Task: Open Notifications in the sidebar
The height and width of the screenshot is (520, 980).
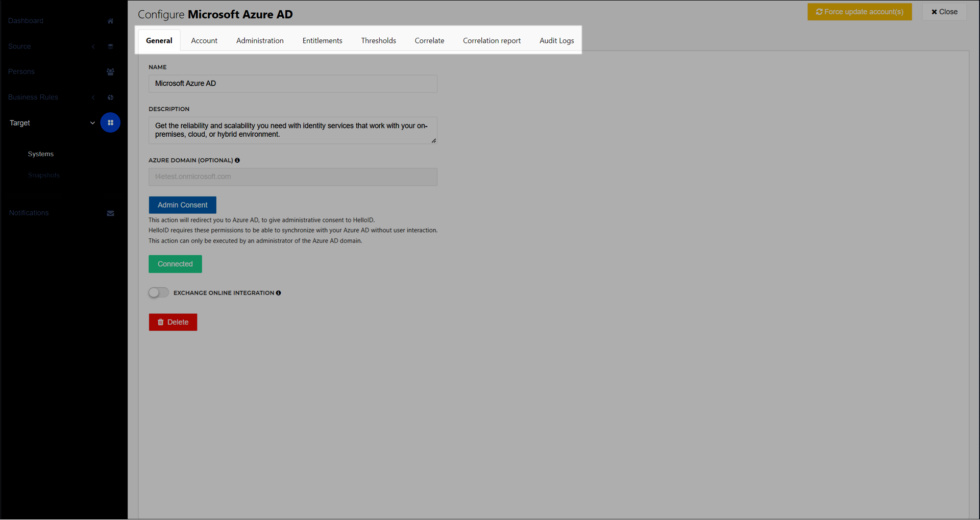Action: (x=29, y=213)
